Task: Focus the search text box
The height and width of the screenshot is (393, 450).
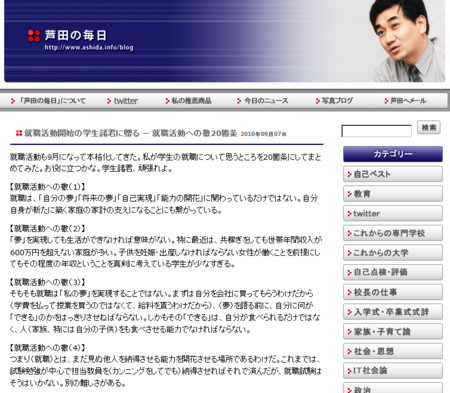Action: point(377,131)
